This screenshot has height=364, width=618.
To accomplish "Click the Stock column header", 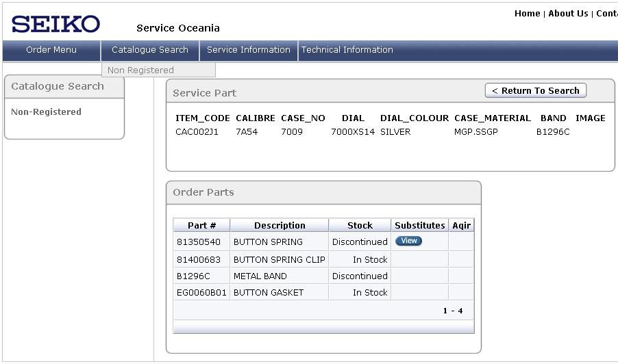I will pyautogui.click(x=360, y=225).
